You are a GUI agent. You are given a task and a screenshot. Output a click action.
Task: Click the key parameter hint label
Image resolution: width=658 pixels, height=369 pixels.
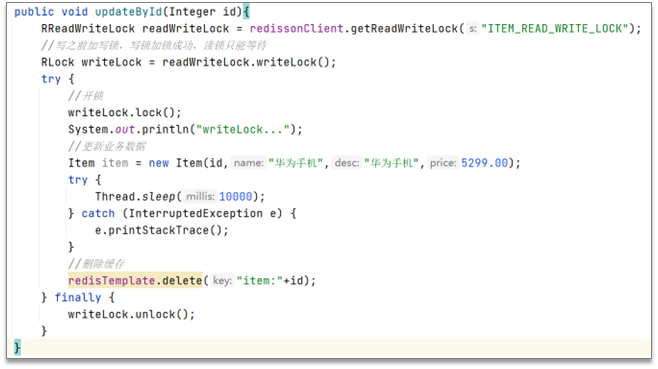[222, 280]
